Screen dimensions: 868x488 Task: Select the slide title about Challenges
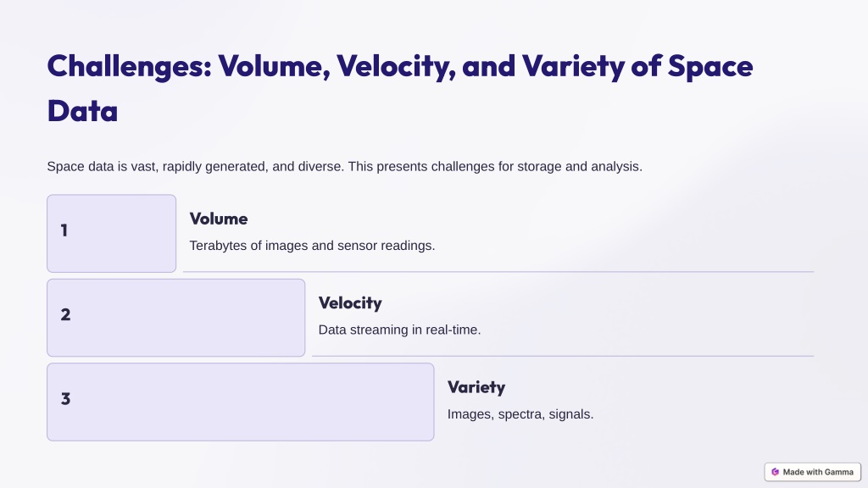(400, 88)
